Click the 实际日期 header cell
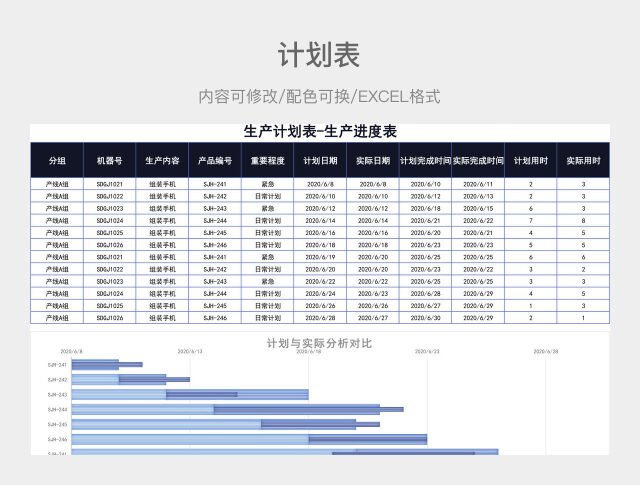Image resolution: width=640 pixels, height=485 pixels. pos(373,160)
